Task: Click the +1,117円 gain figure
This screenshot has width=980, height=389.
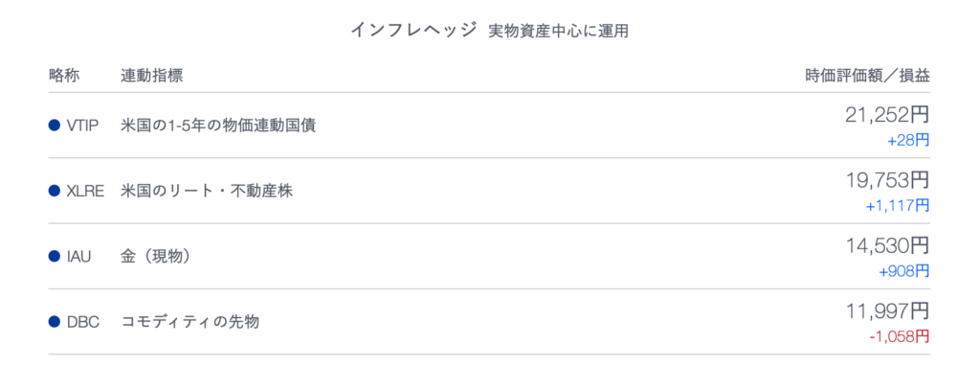Action: point(898,206)
